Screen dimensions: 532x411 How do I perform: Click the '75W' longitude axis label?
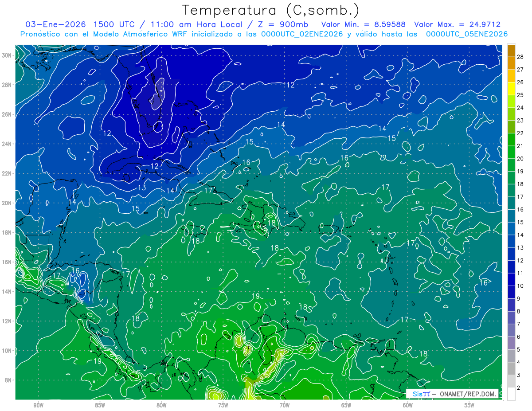223,405
